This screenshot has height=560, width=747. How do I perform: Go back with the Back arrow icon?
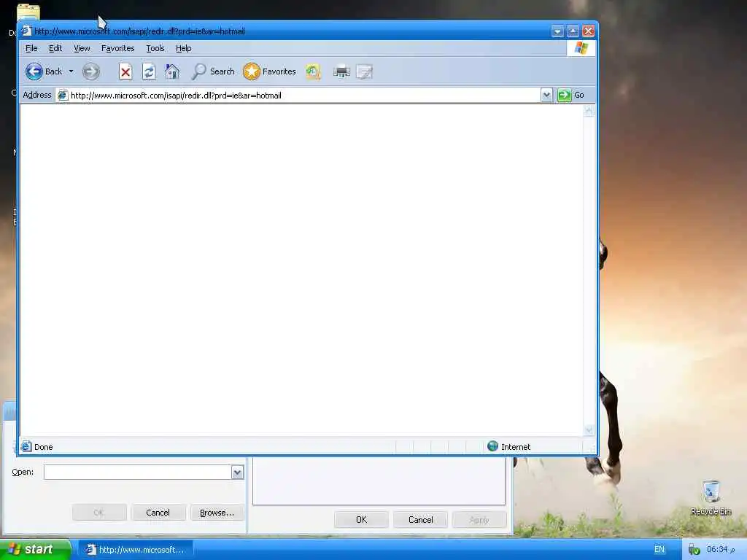tap(34, 71)
